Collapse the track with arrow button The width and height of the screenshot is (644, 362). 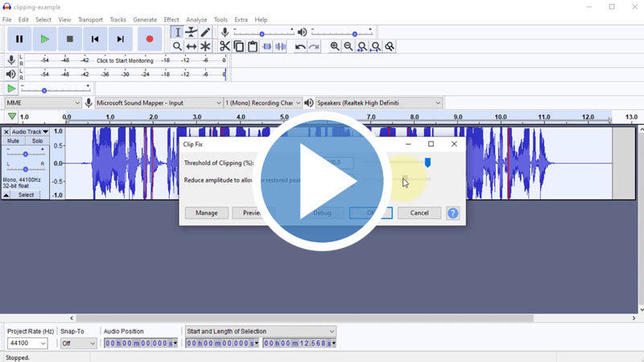tap(6, 195)
